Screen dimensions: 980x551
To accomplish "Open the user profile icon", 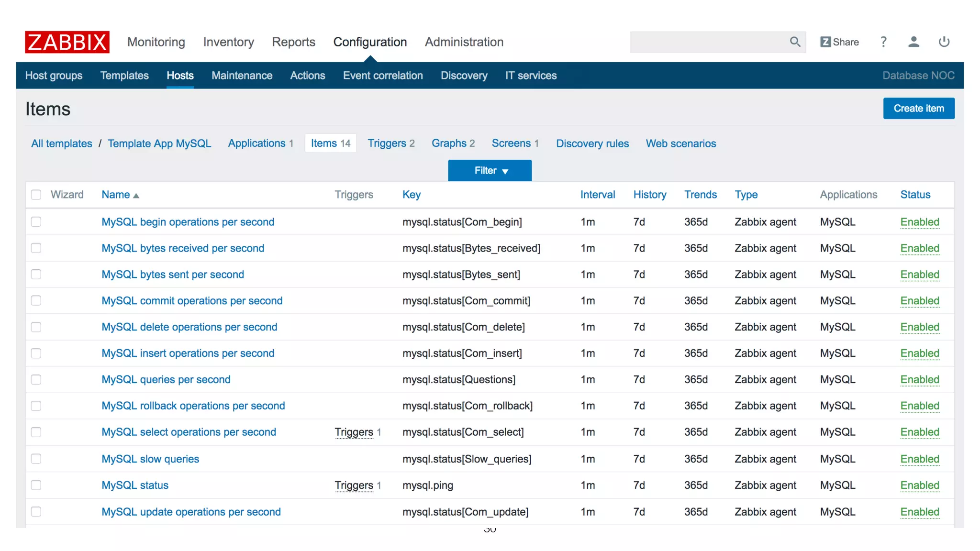I will pyautogui.click(x=913, y=42).
